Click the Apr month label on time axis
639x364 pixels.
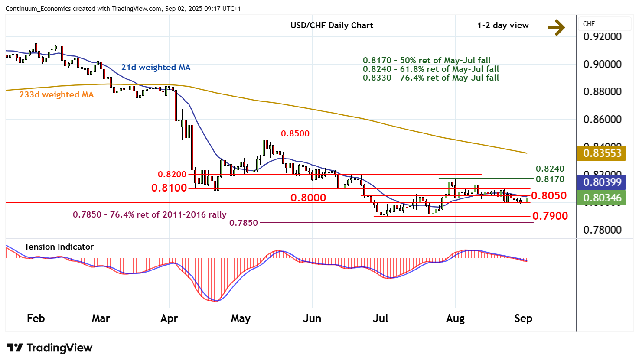[x=169, y=318]
